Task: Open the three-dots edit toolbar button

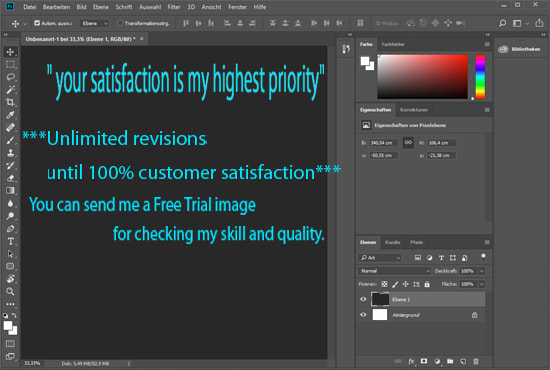Action: (10, 304)
